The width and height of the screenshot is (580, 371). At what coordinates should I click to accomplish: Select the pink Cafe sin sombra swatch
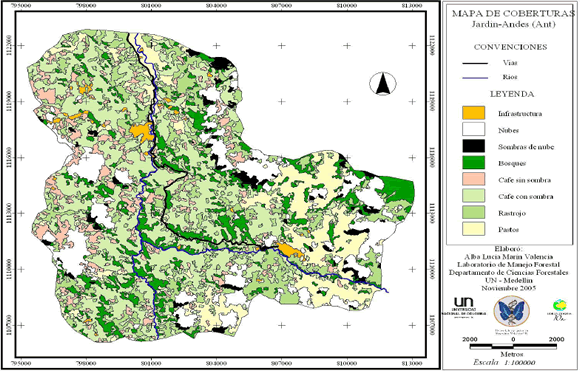(x=473, y=179)
